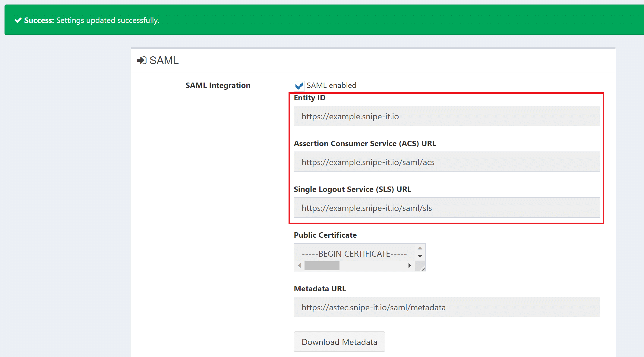
Task: Click the Public Certificate label
Action: point(325,235)
